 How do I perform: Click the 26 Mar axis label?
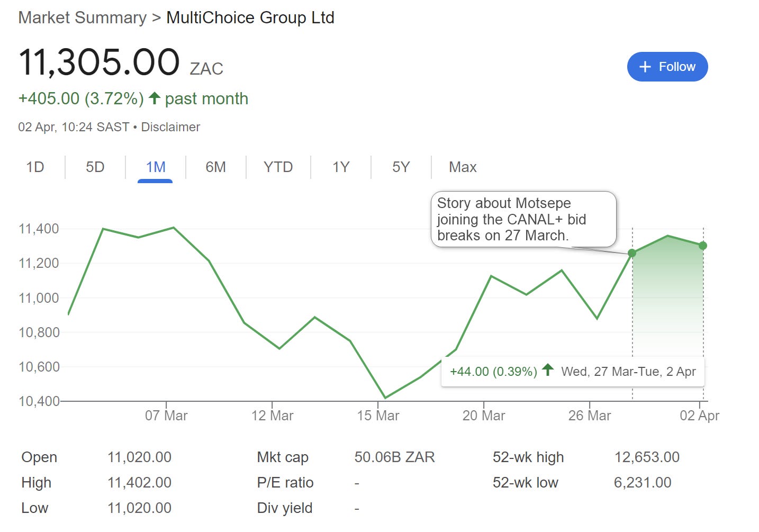[x=590, y=416]
